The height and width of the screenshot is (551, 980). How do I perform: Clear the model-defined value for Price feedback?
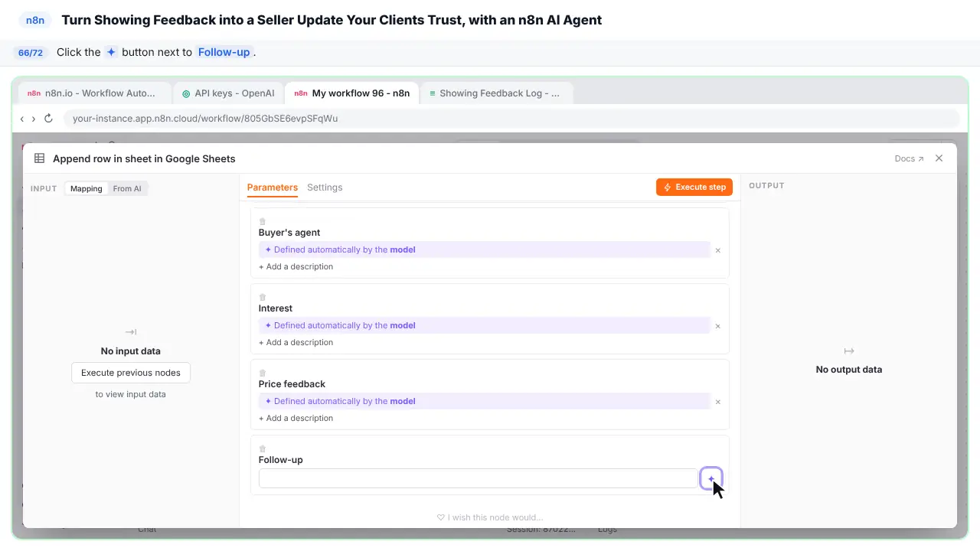point(717,402)
